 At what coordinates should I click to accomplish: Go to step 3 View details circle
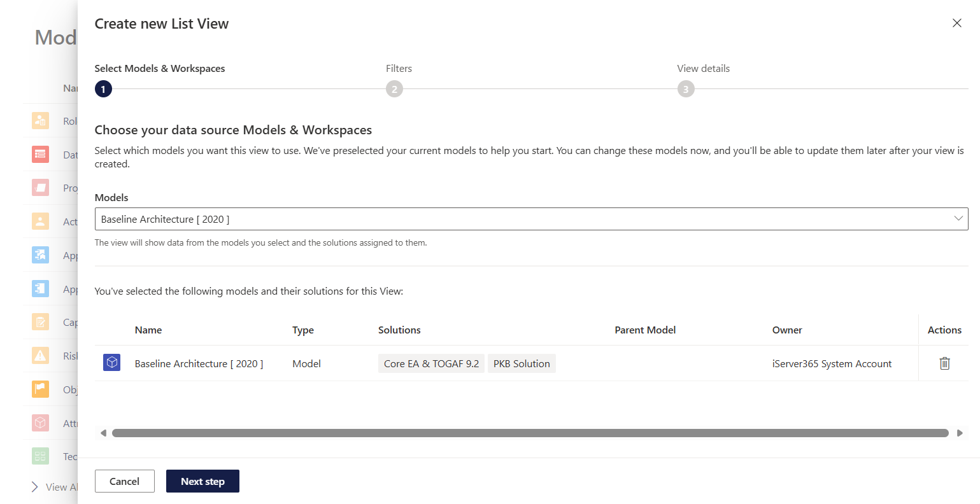[686, 89]
